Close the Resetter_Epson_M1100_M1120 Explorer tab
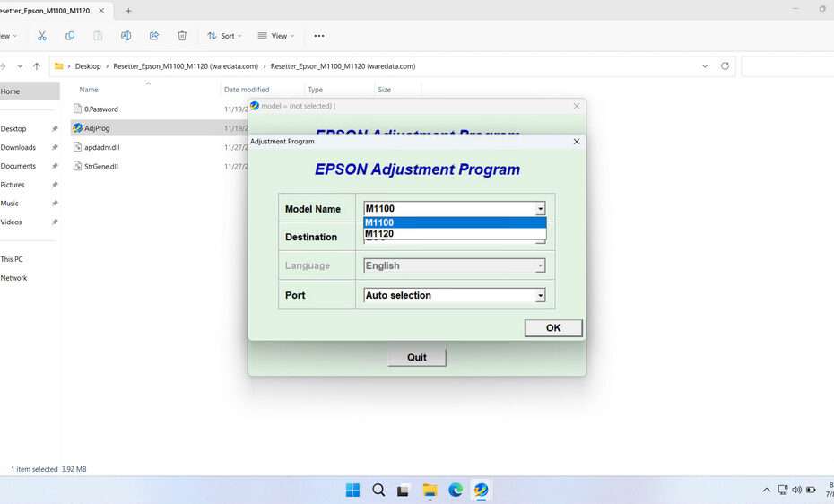Screen dimensions: 834x504 pos(101,11)
